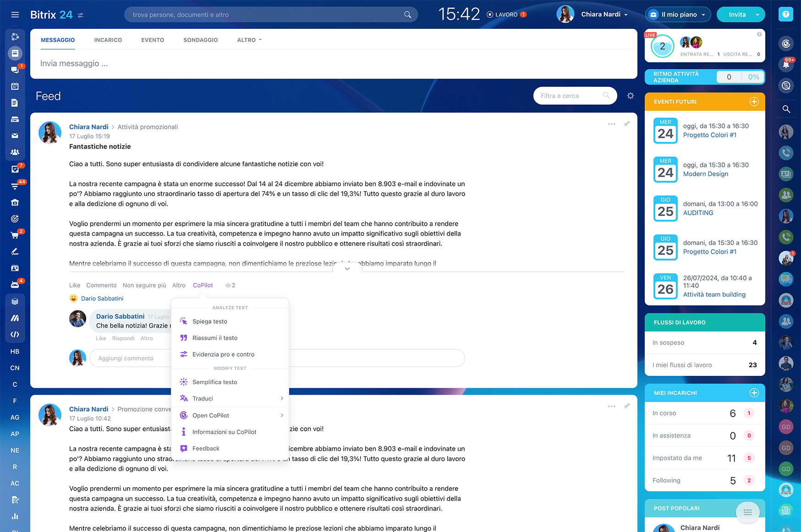This screenshot has height=532, width=801.
Task: Switch to the INCARICO tab
Action: point(108,40)
